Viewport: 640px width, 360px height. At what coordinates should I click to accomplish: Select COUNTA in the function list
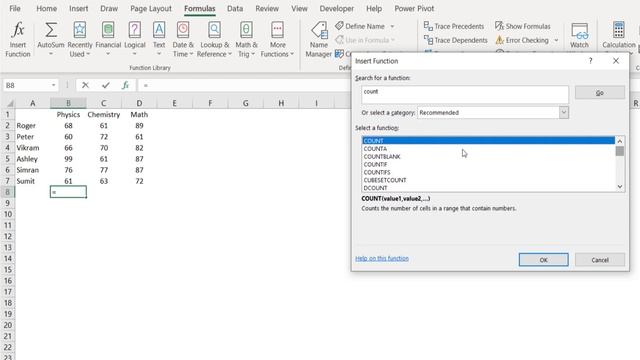coord(488,149)
